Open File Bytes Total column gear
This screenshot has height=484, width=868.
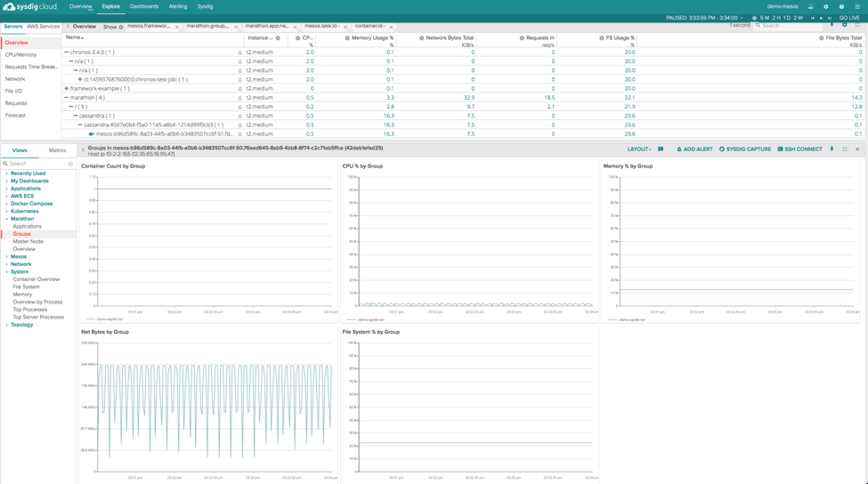click(821, 38)
